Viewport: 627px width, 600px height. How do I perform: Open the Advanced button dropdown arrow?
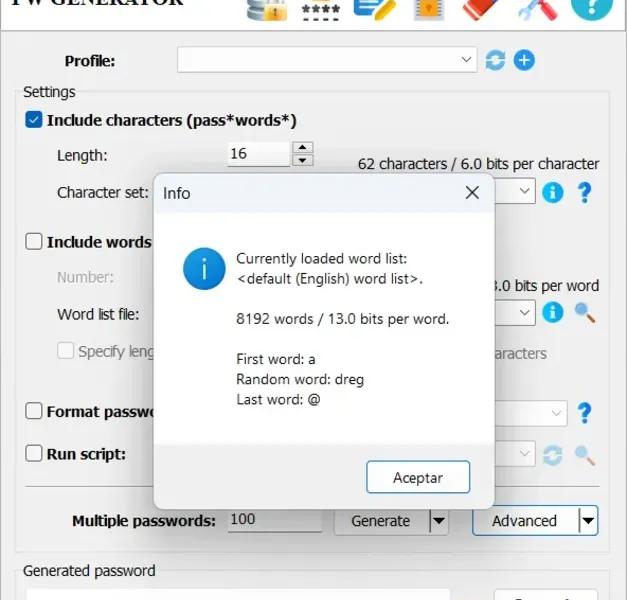pos(588,521)
